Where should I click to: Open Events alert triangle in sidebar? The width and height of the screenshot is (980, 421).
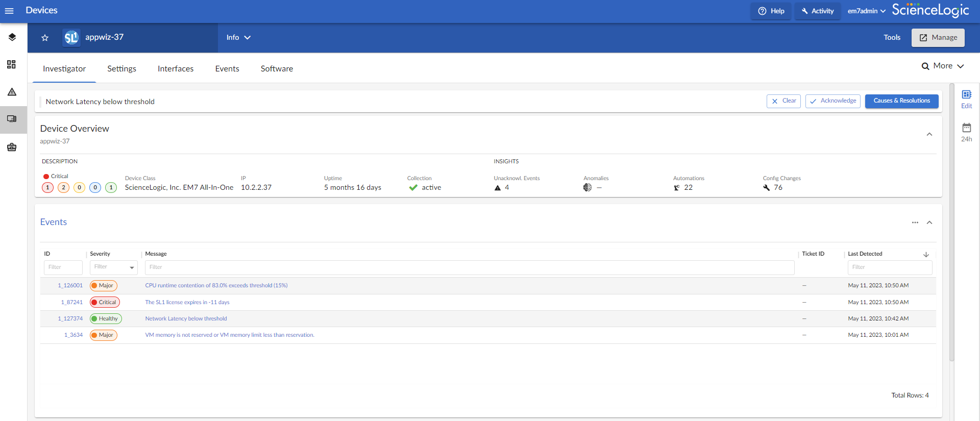12,92
